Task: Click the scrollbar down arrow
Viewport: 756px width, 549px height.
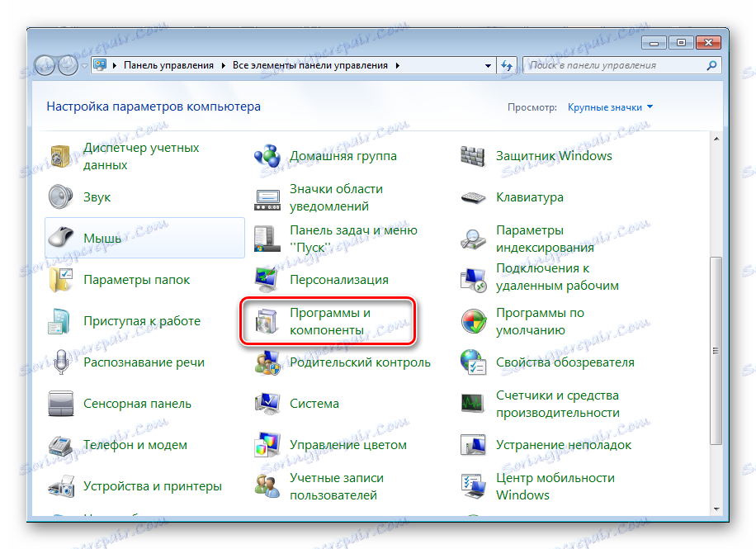Action: tap(716, 509)
